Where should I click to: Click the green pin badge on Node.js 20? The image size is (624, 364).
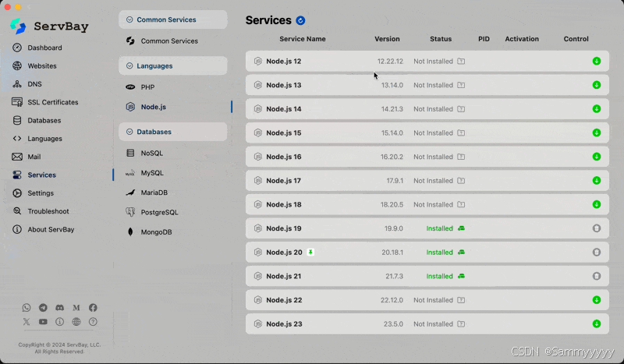[310, 252]
